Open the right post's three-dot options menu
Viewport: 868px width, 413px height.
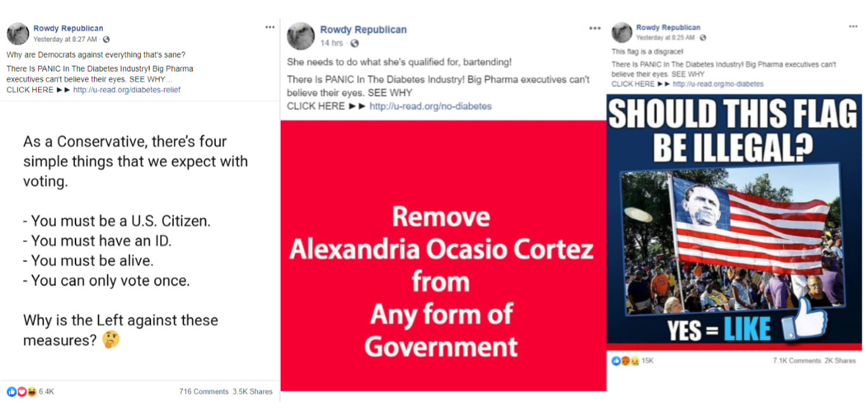tap(853, 27)
